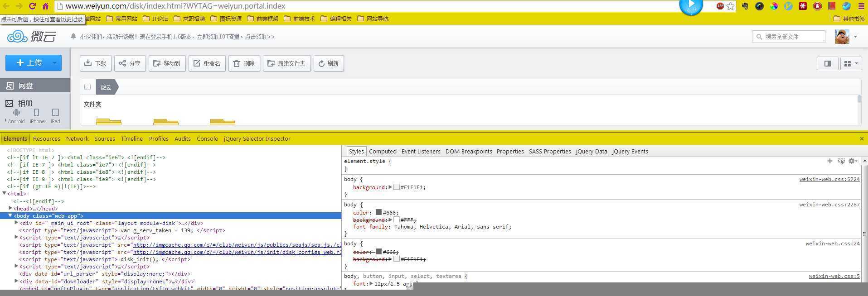Open Styles pane gear settings menu

pyautogui.click(x=852, y=161)
